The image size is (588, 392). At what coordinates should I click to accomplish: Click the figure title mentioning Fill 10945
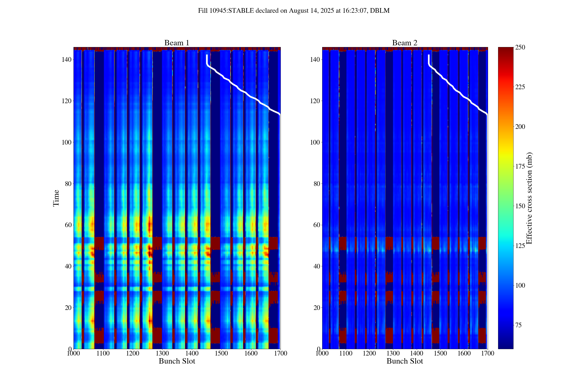294,11
